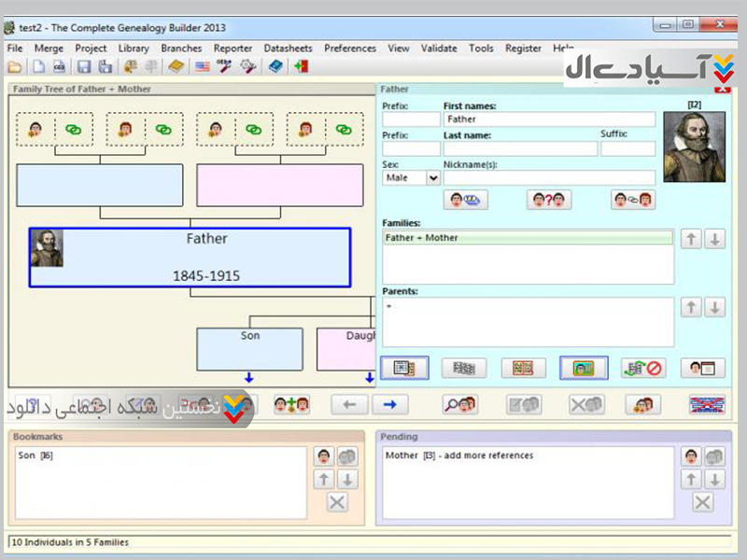
Task: Open the Reporter menu
Action: click(233, 49)
